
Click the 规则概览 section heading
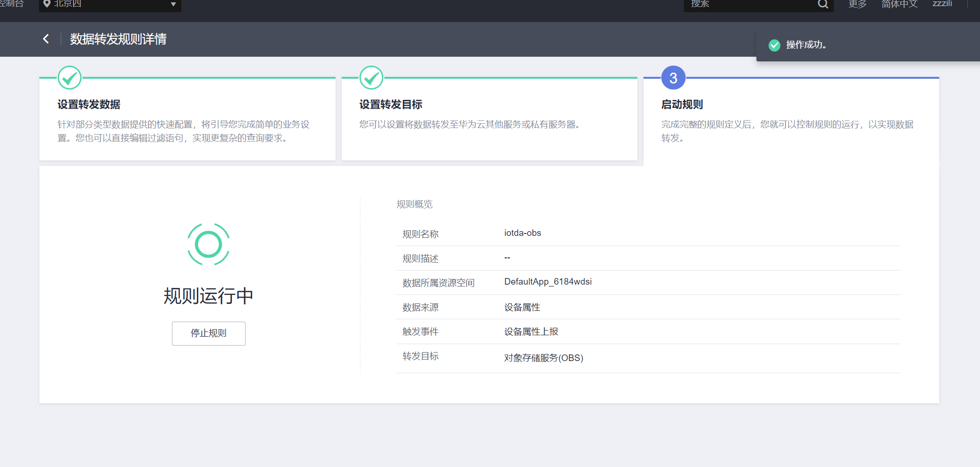tap(414, 204)
